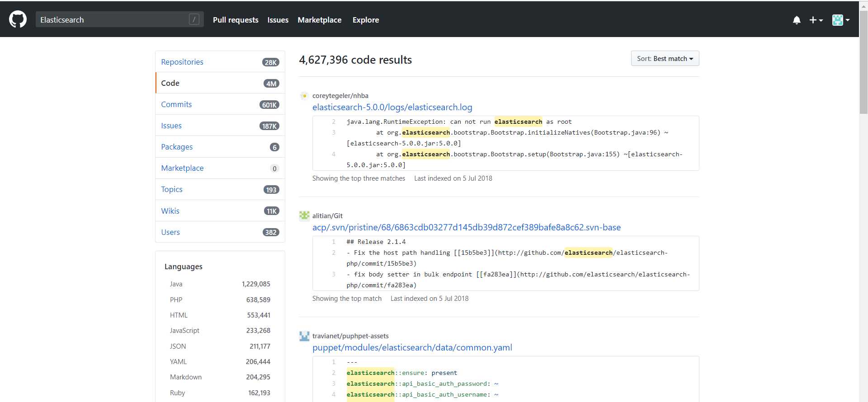
Task: Open Issues in the top navigation
Action: coord(278,20)
